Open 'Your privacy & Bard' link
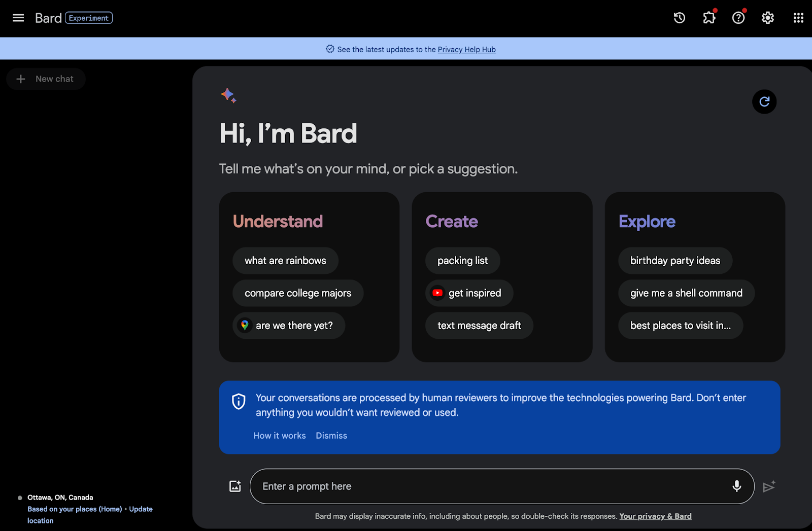812x531 pixels. (x=655, y=516)
